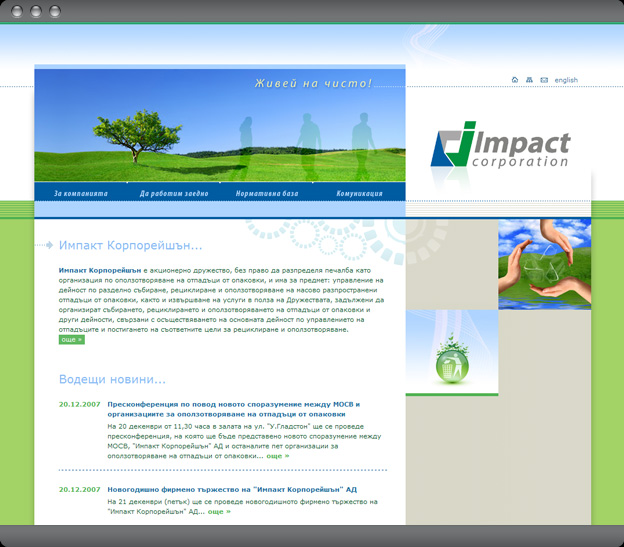Screen dimensions: 624x547
Task: Click date beside "Новогодишно фирмено тържество" headline
Action: pos(80,489)
